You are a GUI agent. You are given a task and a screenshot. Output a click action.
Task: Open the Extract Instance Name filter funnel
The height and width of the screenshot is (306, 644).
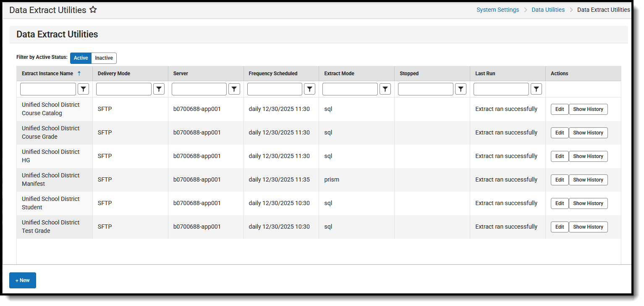[83, 89]
